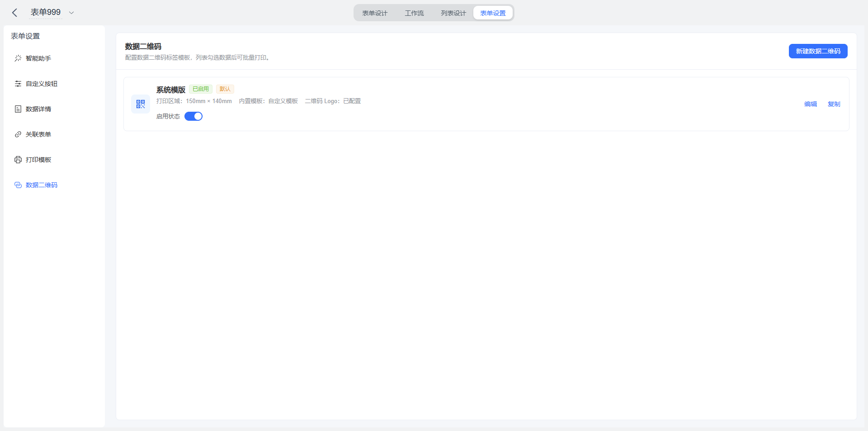Click the QR code icon of 系统模版
This screenshot has width=868, height=431.
click(141, 104)
